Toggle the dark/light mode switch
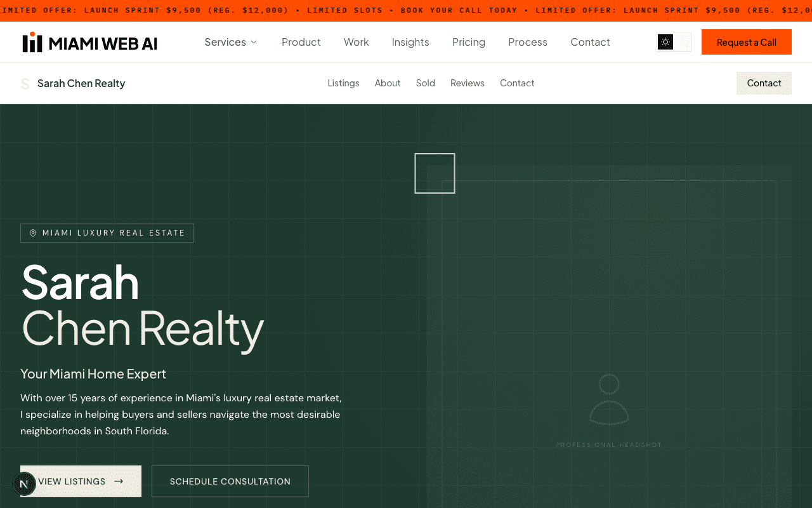The height and width of the screenshot is (508, 812). click(x=674, y=42)
